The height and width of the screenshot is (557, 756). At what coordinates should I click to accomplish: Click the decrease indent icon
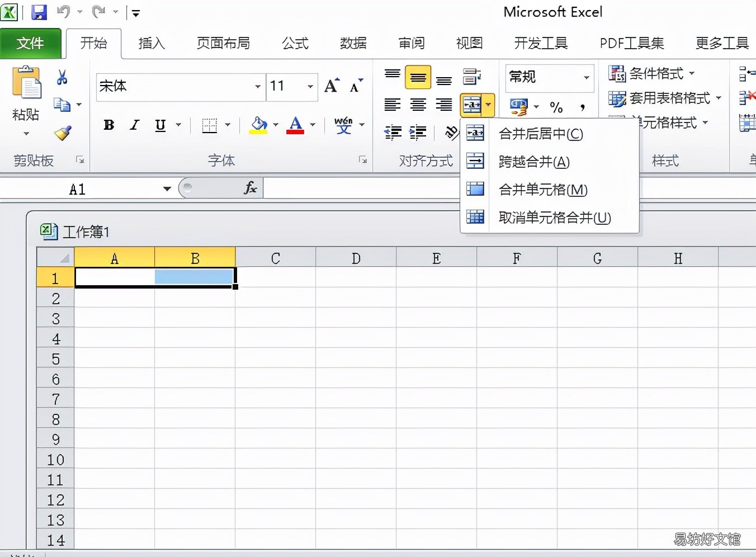[x=393, y=133]
